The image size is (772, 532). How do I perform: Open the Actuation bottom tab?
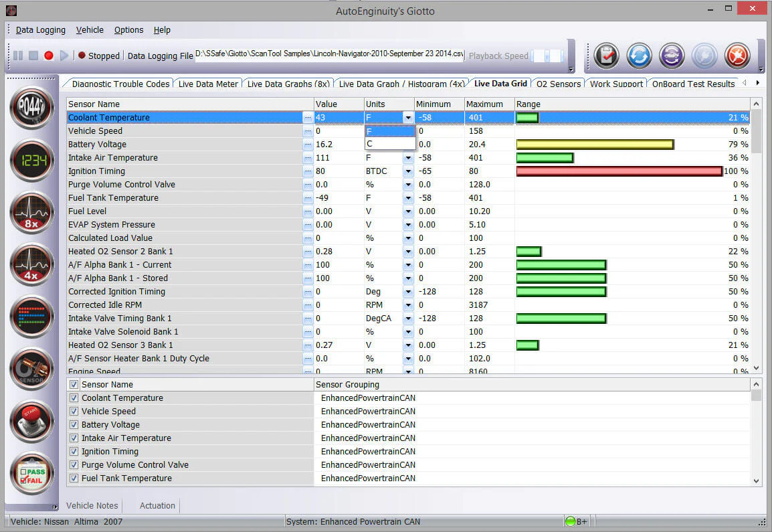158,505
